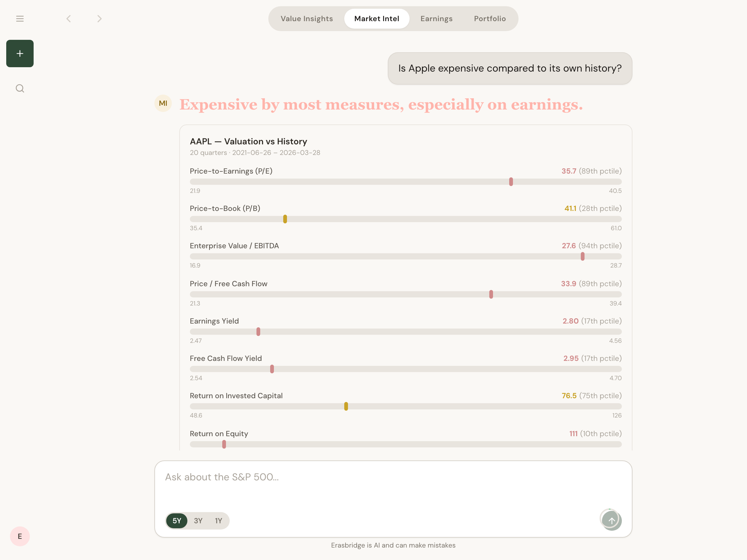The height and width of the screenshot is (560, 747).
Task: Click the MI assistant avatar
Action: (x=163, y=103)
